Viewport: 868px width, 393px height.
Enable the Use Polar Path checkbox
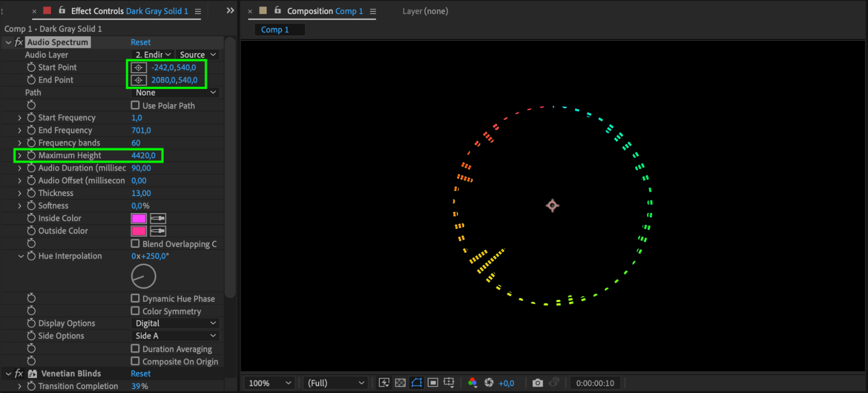[x=135, y=105]
